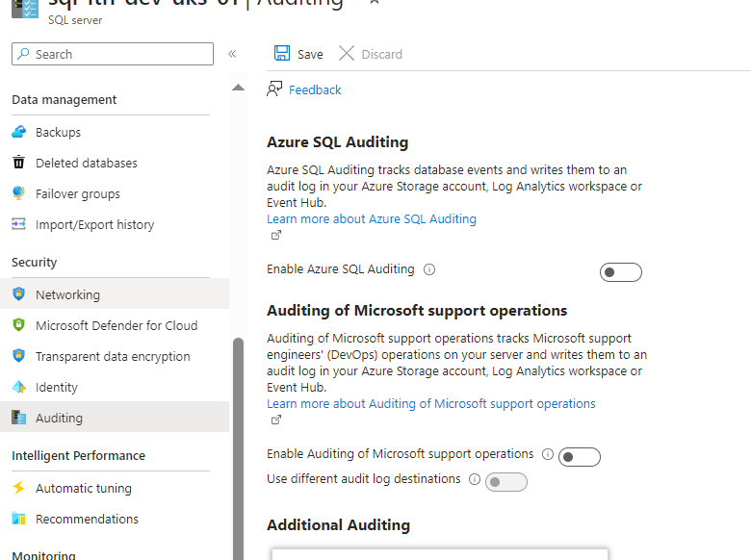Click the Intelligent Performance section heading
The image size is (751, 560).
tap(79, 456)
